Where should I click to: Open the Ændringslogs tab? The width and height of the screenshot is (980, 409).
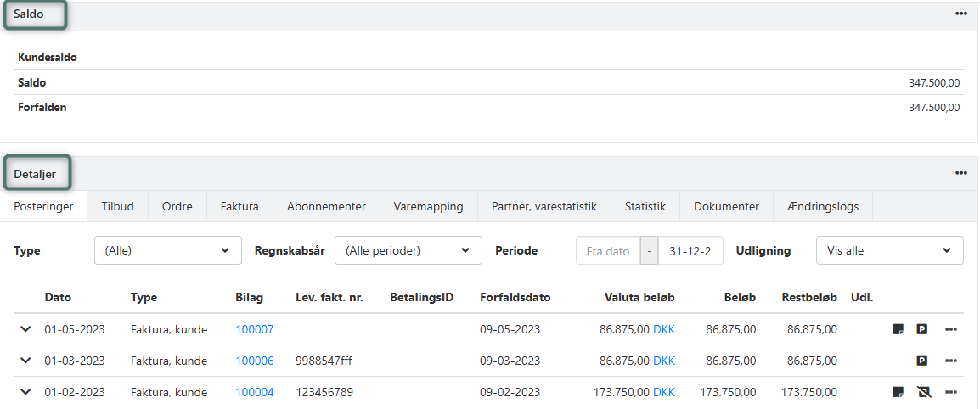pos(823,207)
